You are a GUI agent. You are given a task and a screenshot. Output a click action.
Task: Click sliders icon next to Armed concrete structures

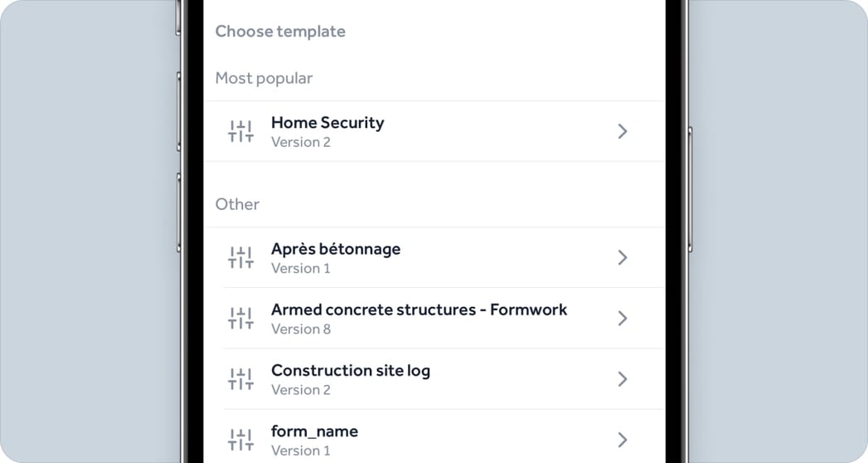point(240,318)
